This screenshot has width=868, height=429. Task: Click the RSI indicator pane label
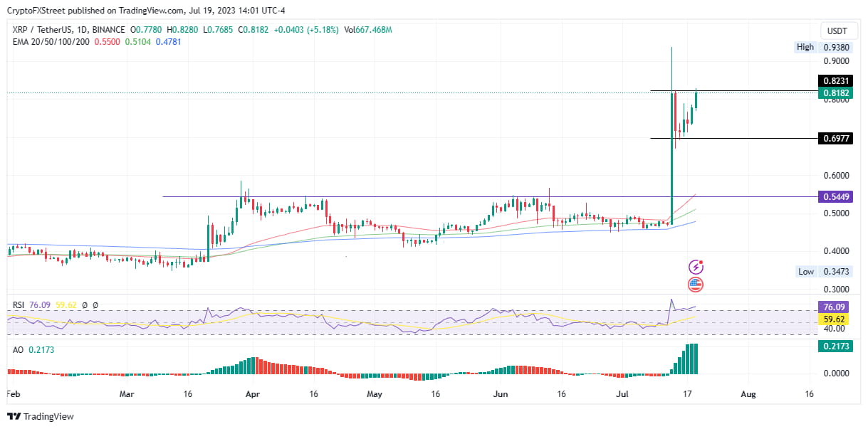(19, 305)
